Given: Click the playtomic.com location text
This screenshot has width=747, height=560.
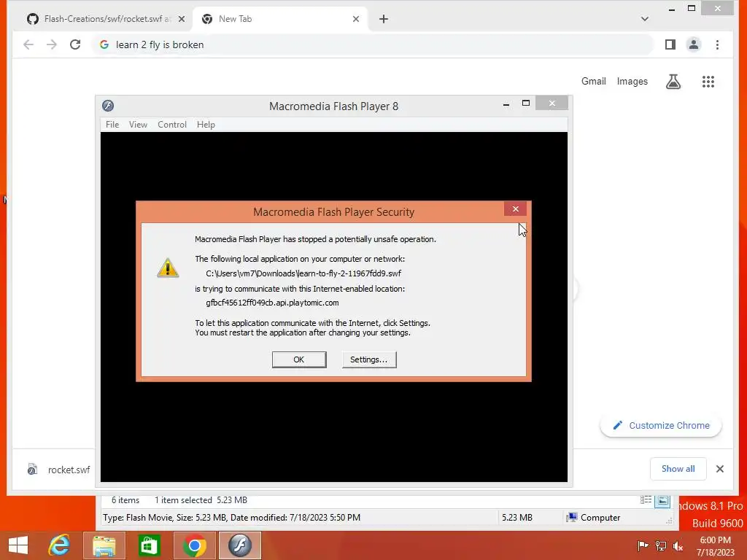Looking at the screenshot, I should 273,303.
